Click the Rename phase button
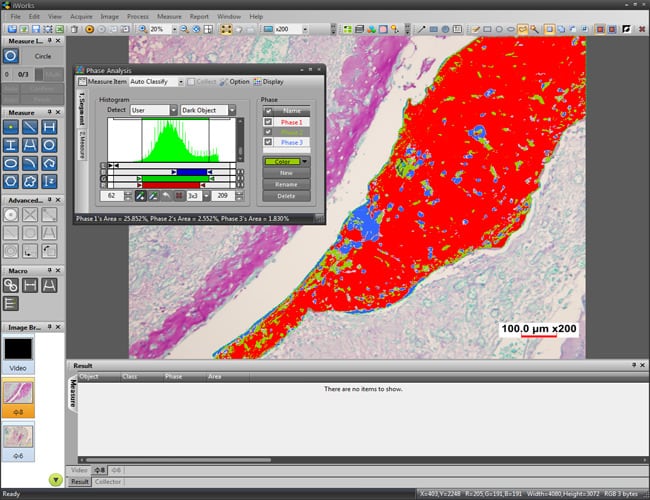650x500 pixels. tap(287, 184)
